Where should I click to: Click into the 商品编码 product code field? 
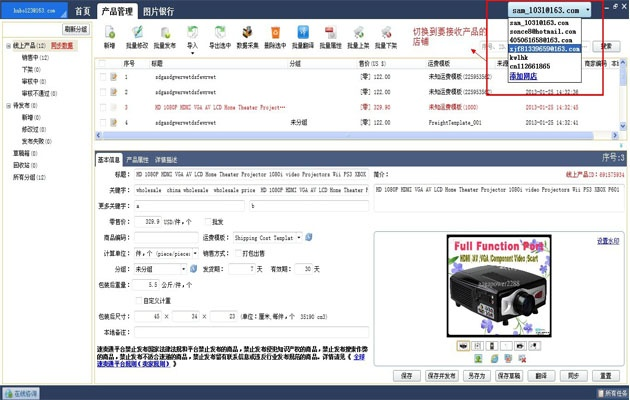tap(166, 238)
